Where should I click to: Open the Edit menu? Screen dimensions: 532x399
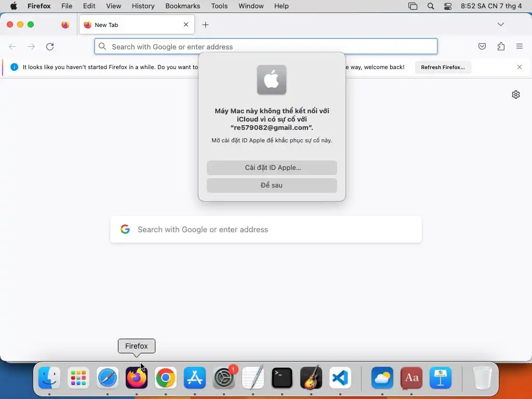tap(89, 6)
